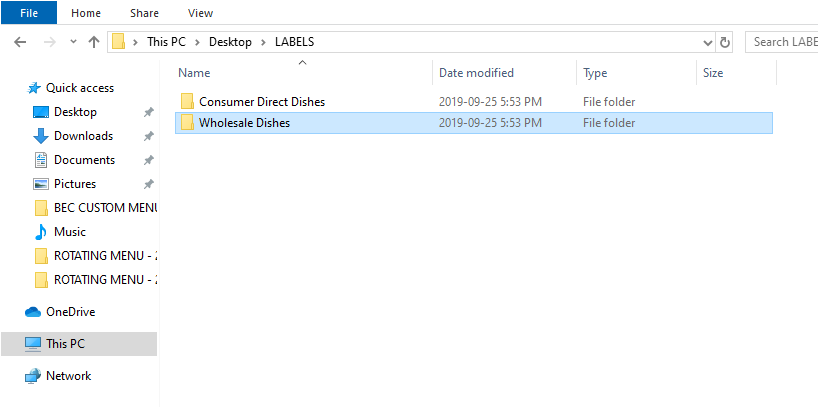Viewport: 818px width, 407px height.
Task: Click Desktop in the breadcrumb path
Action: point(230,42)
